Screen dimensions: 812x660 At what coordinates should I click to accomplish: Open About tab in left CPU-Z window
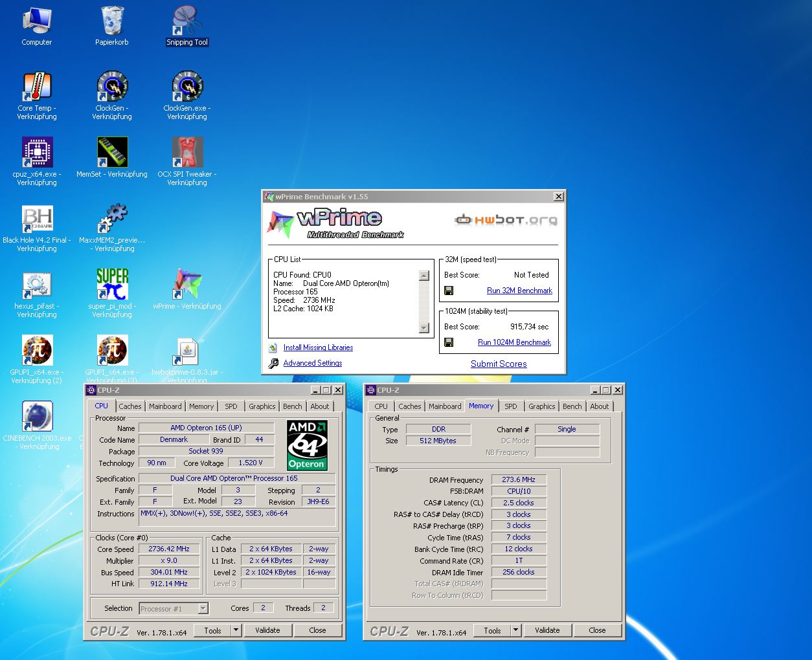point(320,406)
